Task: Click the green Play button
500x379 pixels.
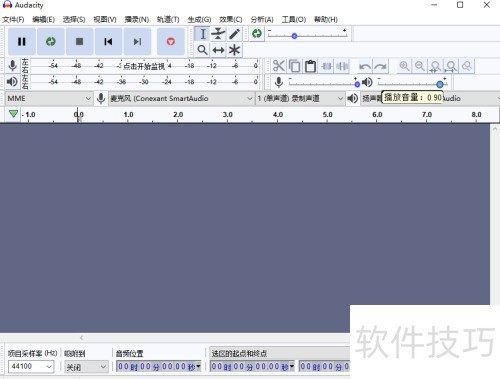Action: [x=51, y=42]
